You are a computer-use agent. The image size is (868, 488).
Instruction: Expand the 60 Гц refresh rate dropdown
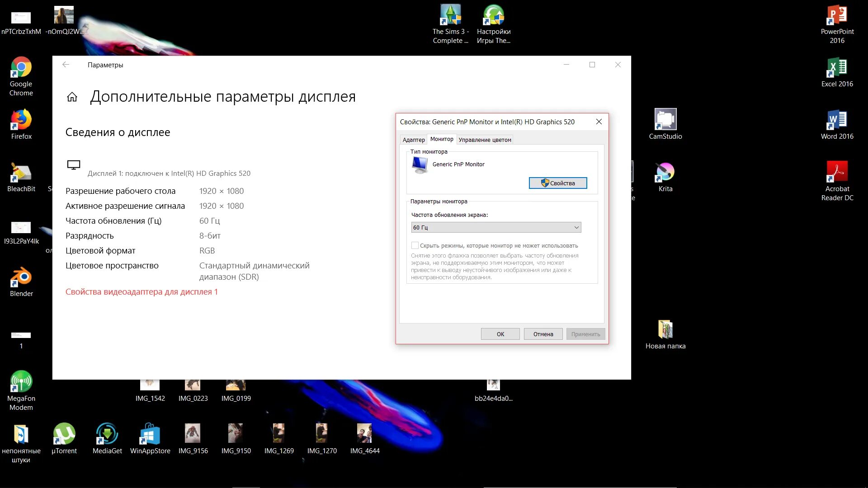point(496,227)
